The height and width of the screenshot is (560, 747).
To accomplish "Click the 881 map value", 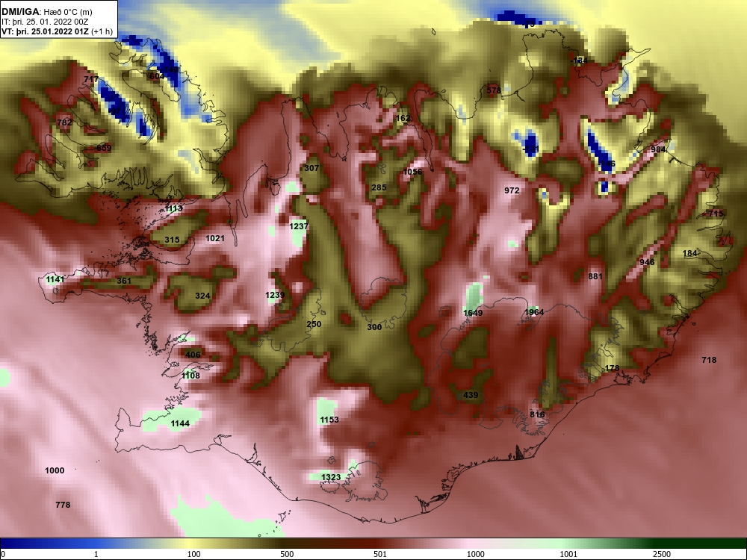I will [595, 276].
